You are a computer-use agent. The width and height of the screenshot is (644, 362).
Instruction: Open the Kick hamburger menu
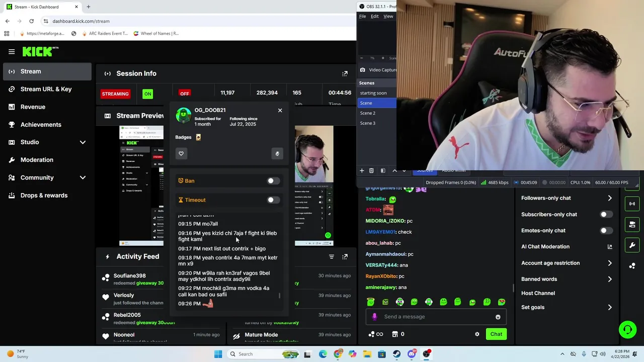[x=12, y=51]
